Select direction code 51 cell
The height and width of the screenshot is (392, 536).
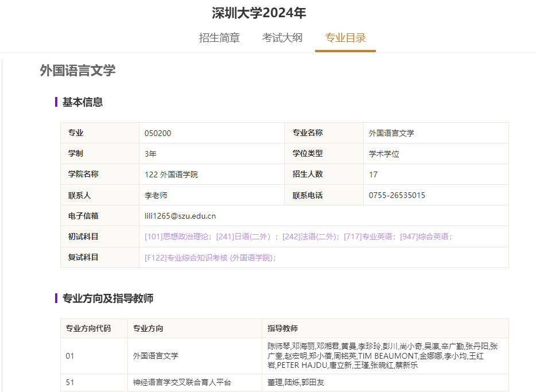(x=94, y=382)
